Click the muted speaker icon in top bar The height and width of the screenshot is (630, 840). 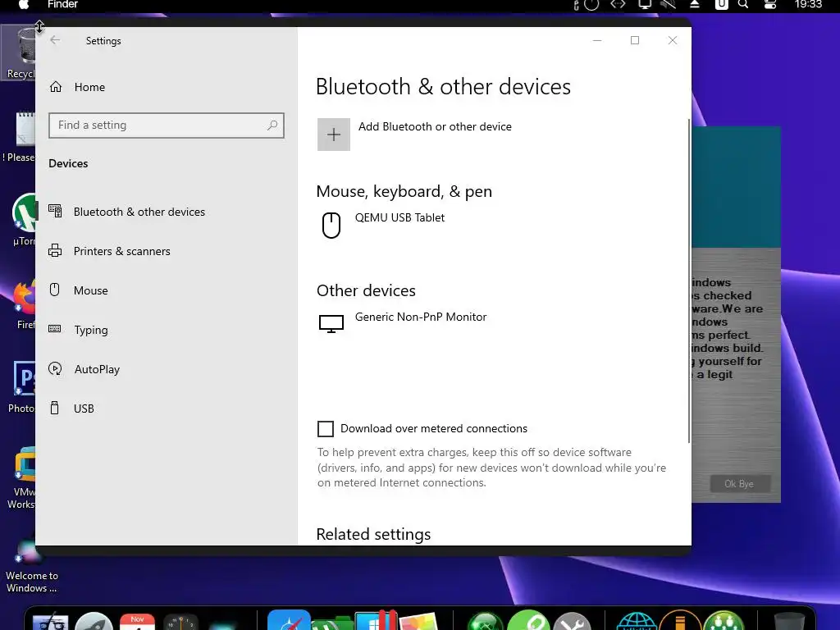tap(668, 5)
